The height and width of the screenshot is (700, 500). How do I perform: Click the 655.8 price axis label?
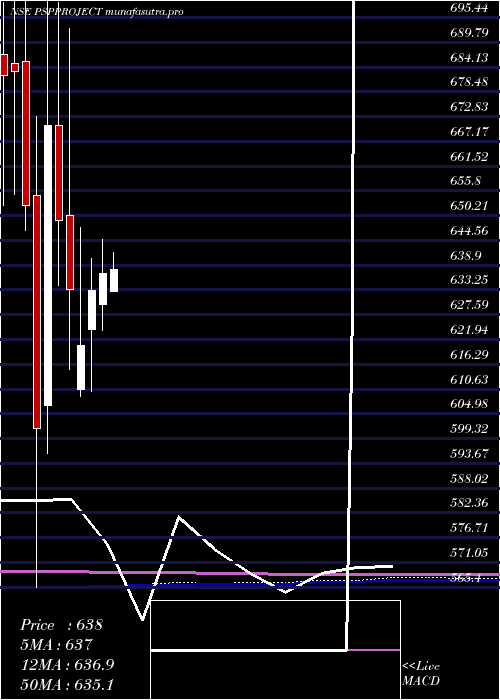coord(465,181)
